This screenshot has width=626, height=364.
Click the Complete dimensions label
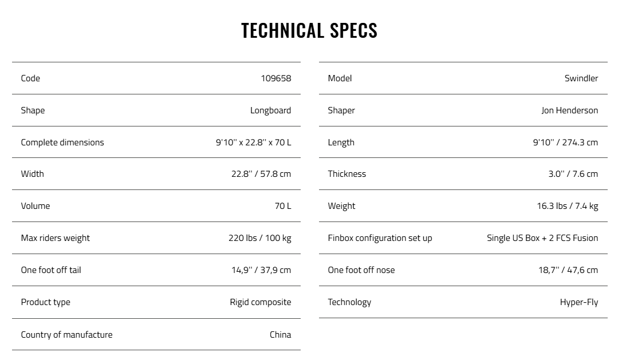pos(62,143)
